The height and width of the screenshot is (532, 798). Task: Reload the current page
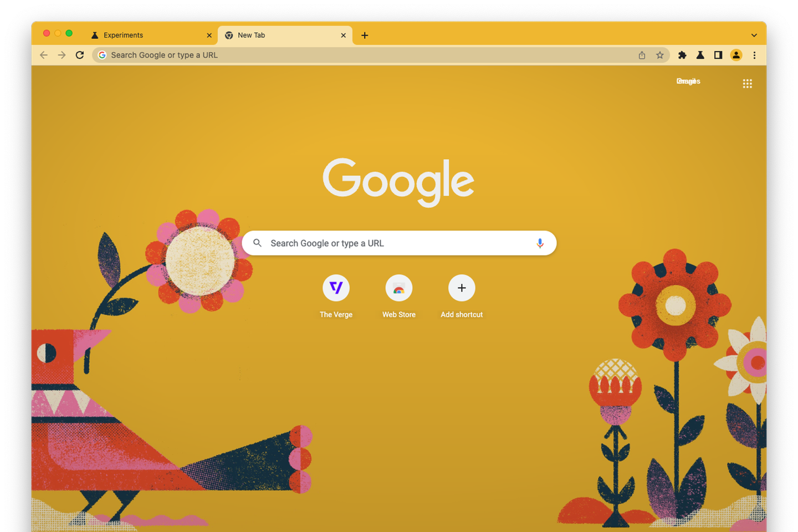click(79, 55)
